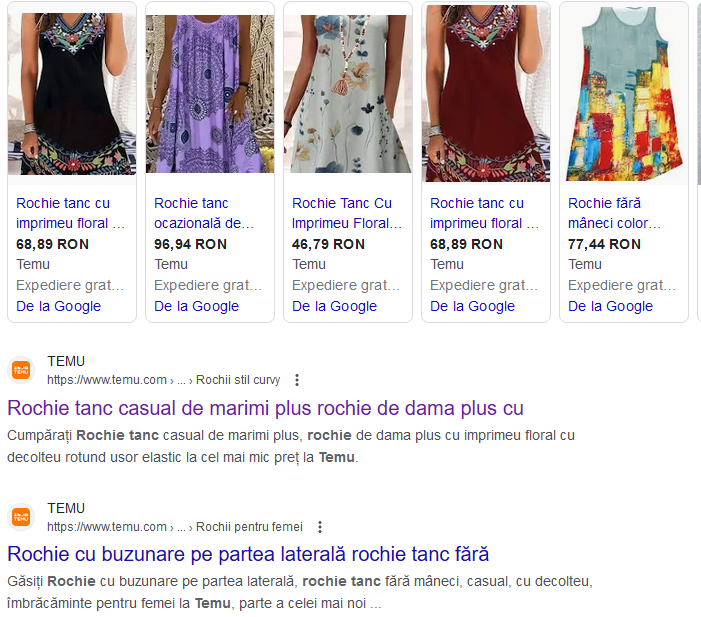The width and height of the screenshot is (701, 617).
Task: Click 'De la Google' under 77,44 RON dress
Action: tap(610, 306)
